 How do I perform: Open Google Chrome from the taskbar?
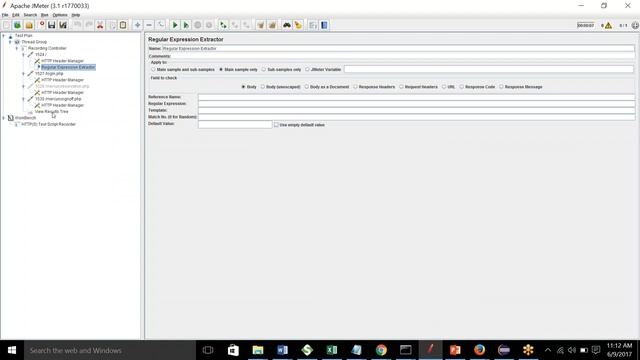(x=381, y=350)
